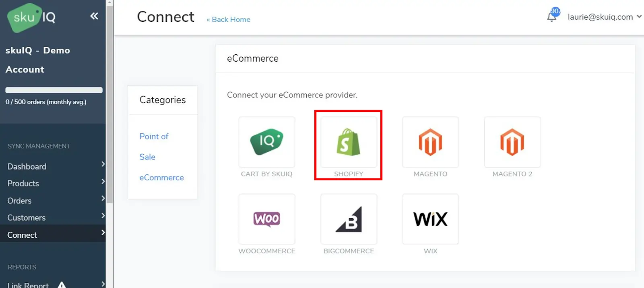Click the WIX label text
The width and height of the screenshot is (644, 288).
coord(430,251)
